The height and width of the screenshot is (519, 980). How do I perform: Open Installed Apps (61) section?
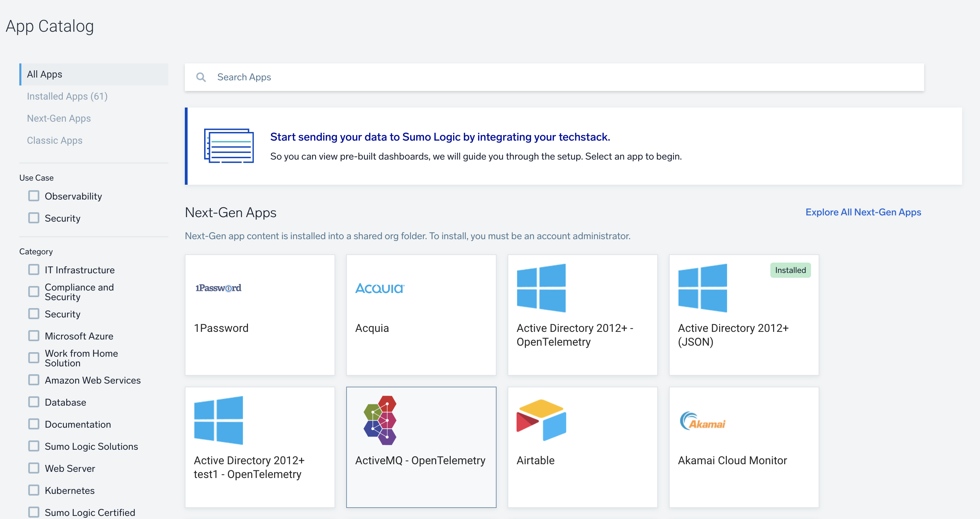click(67, 96)
